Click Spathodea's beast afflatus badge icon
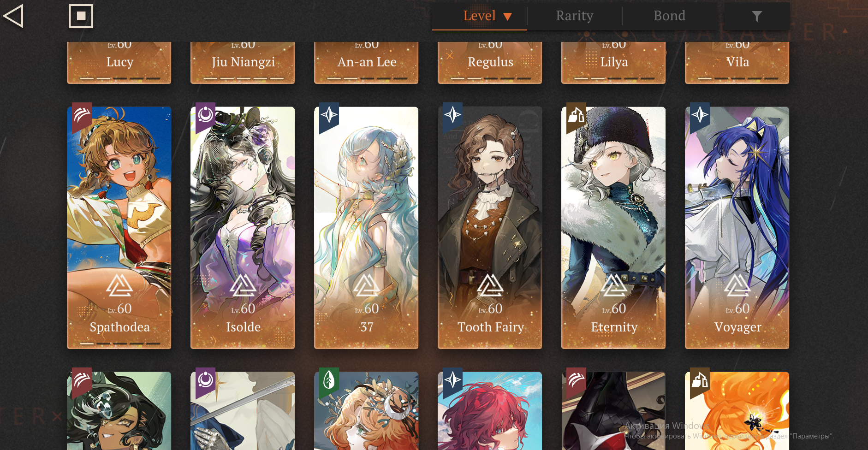 (x=82, y=117)
